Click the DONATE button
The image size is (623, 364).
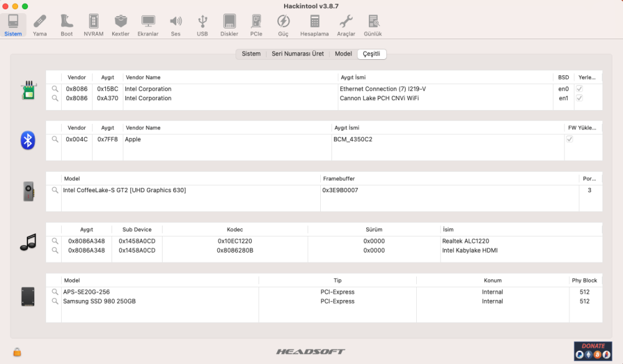593,351
